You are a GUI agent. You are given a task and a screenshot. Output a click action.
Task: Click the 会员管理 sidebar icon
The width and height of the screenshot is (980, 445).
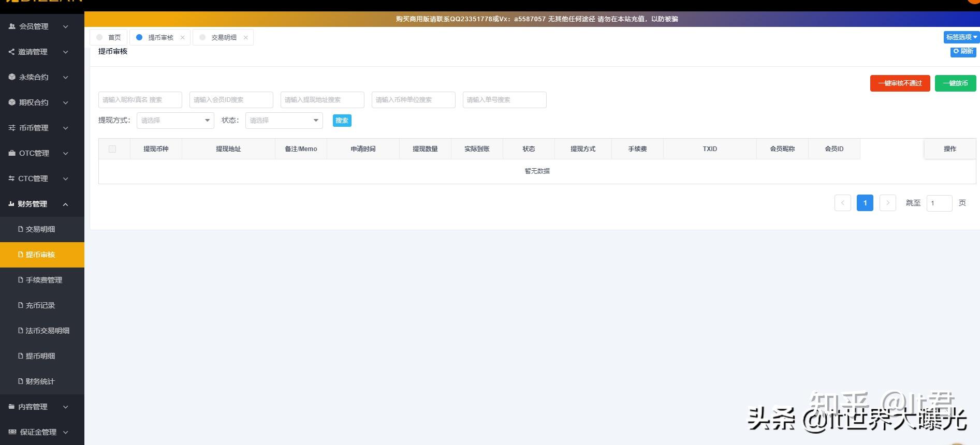[12, 26]
